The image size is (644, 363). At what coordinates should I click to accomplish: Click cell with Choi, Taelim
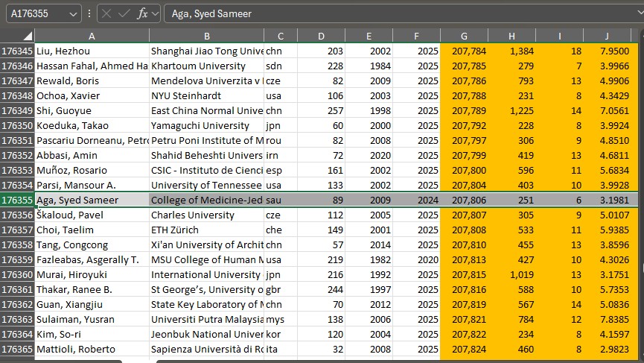(92, 230)
